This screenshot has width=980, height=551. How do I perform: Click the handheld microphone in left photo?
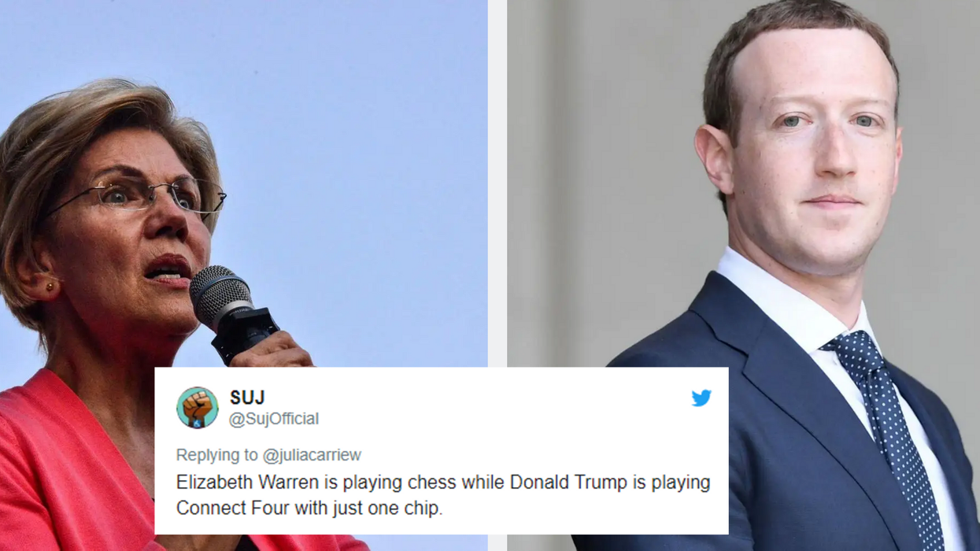tap(232, 312)
